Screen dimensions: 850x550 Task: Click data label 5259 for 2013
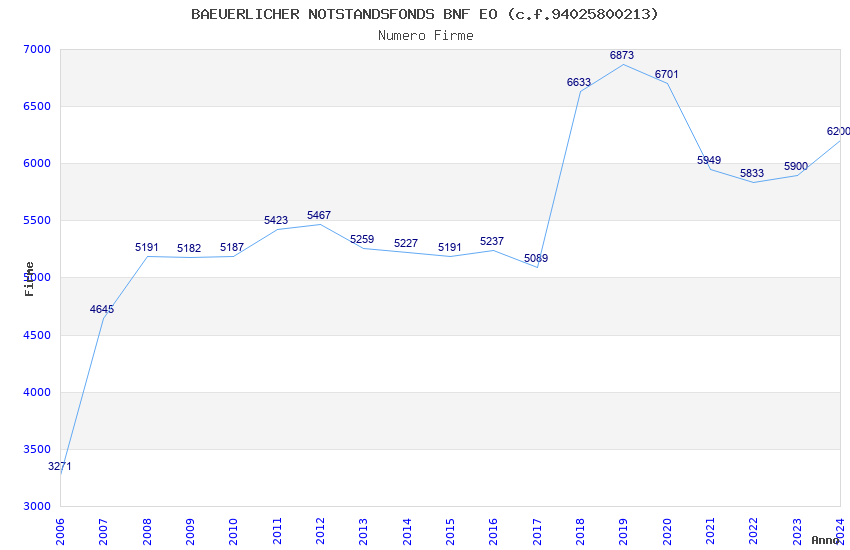362,240
